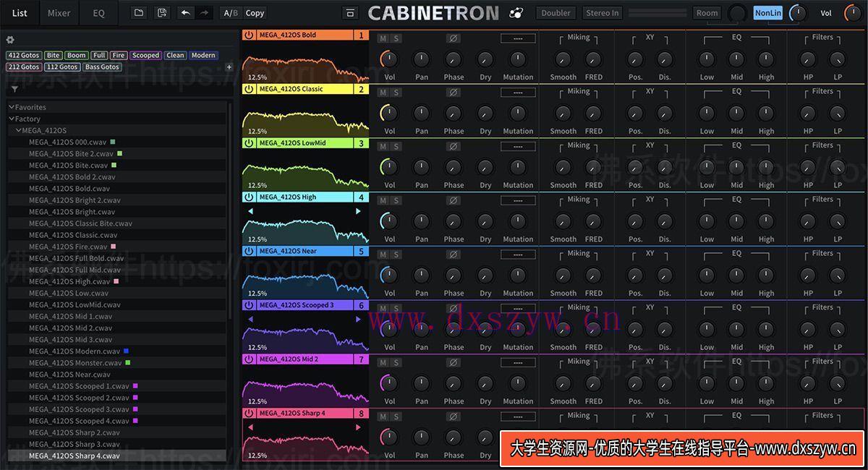Open the browser settings gear
868x470 pixels.
point(10,40)
